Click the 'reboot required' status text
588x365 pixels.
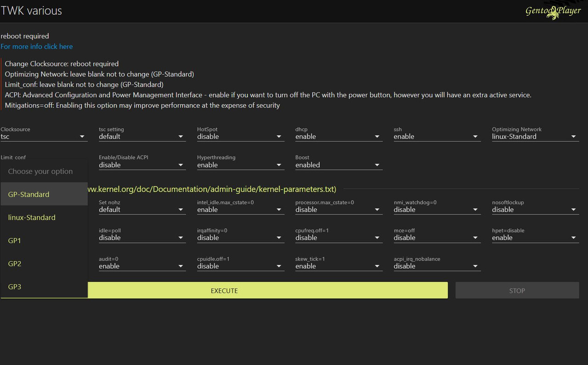click(x=25, y=36)
